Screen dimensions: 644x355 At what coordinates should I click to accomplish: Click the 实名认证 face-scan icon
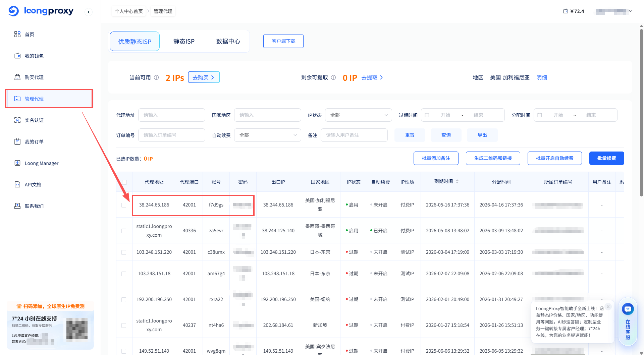(17, 120)
